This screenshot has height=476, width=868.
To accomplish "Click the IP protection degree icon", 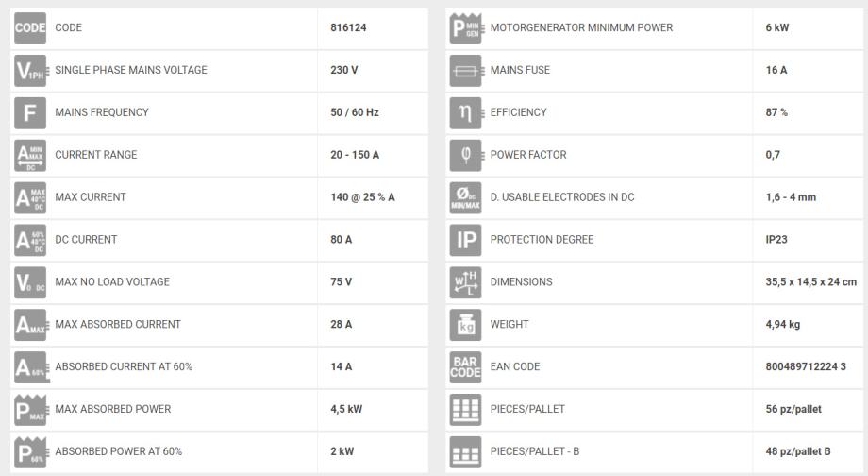I will coord(467,239).
